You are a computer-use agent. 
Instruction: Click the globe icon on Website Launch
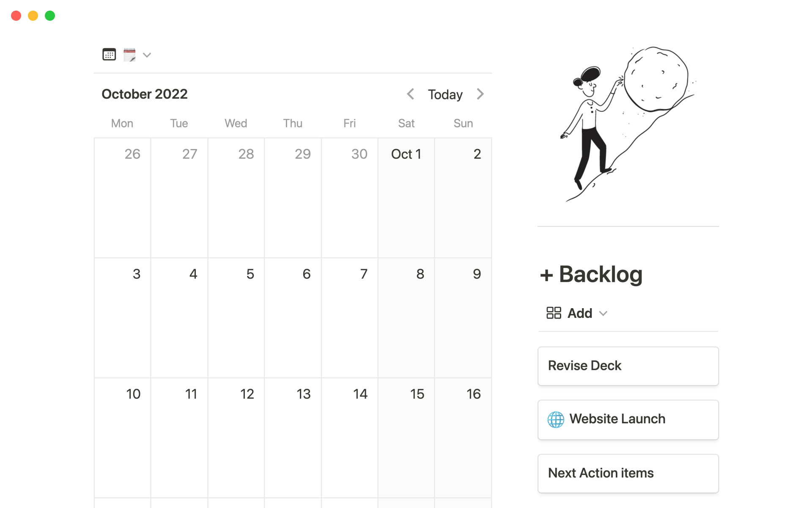click(x=556, y=420)
